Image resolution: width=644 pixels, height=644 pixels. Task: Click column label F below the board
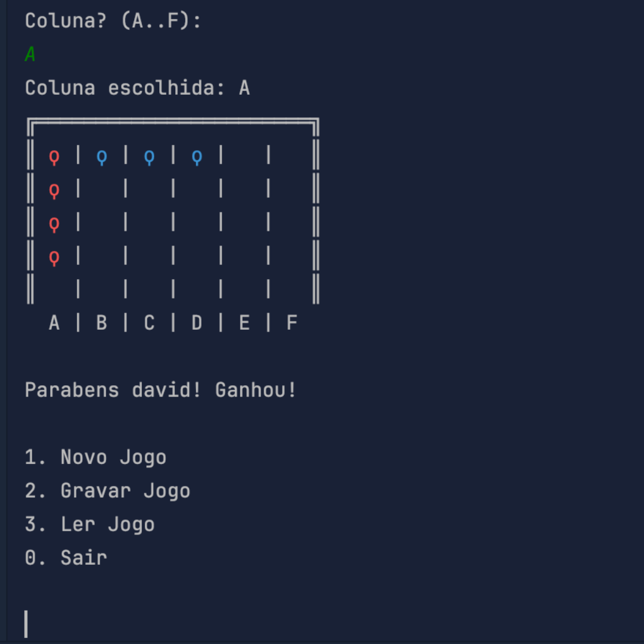292,323
